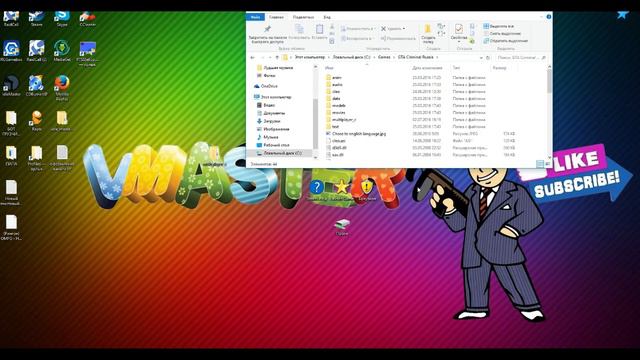The width and height of the screenshot is (640, 360).
Task: Select Документы in navigation pane
Action: (271, 113)
